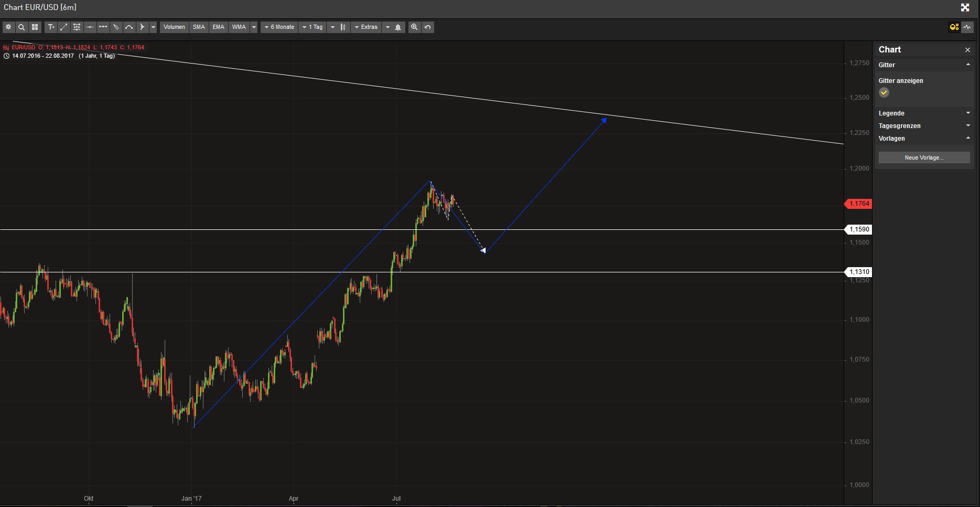Viewport: 980px width, 507px height.
Task: Uncheck the Gitter anzeigen checkbox
Action: 884,93
